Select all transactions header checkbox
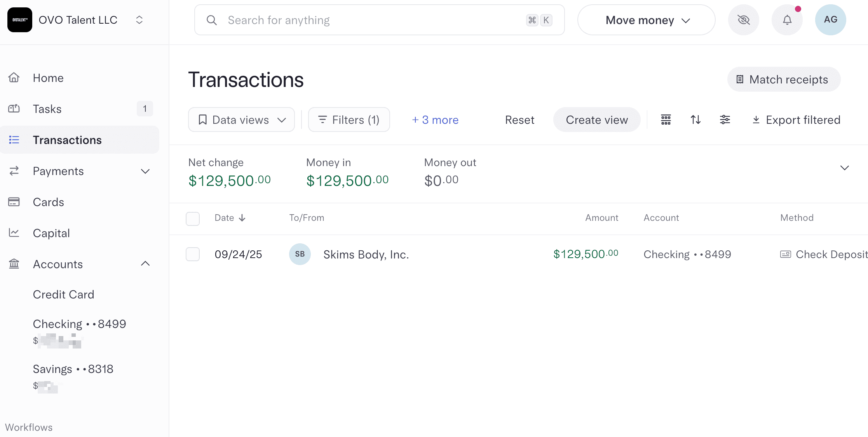 (x=193, y=218)
